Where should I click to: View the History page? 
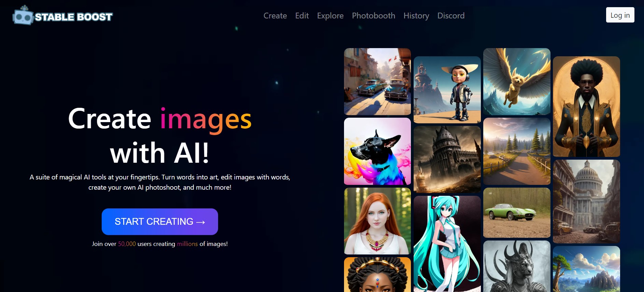pos(416,16)
